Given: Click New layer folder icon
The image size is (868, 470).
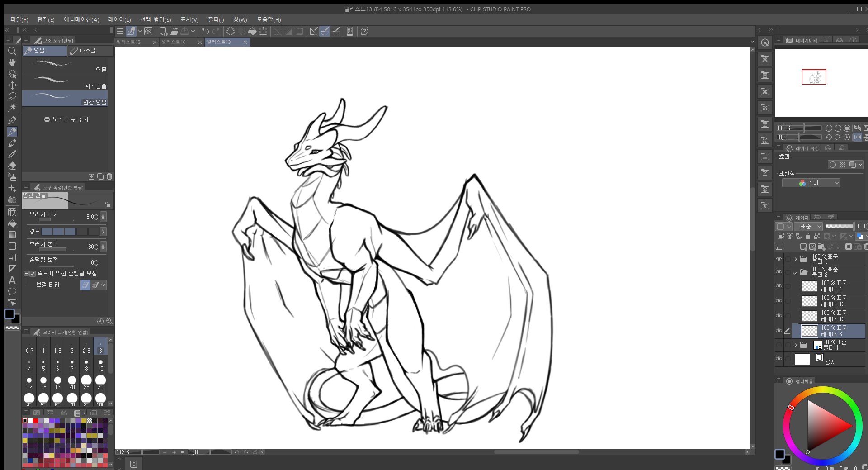Looking at the screenshot, I should tap(821, 247).
